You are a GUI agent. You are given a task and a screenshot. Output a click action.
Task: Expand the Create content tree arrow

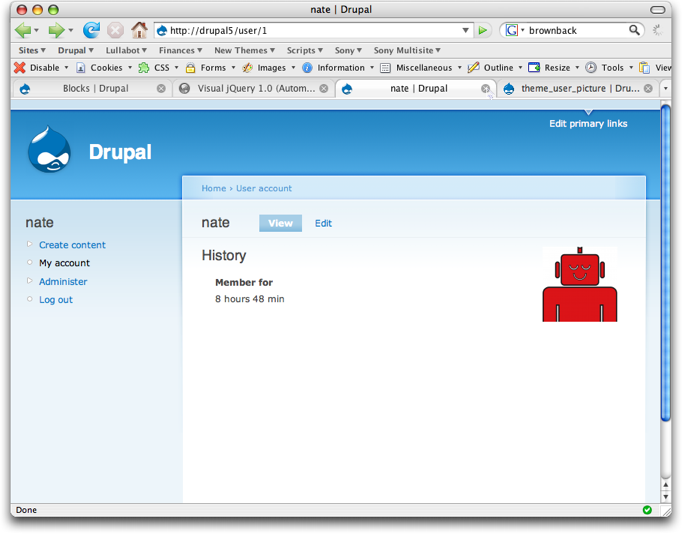click(x=30, y=244)
